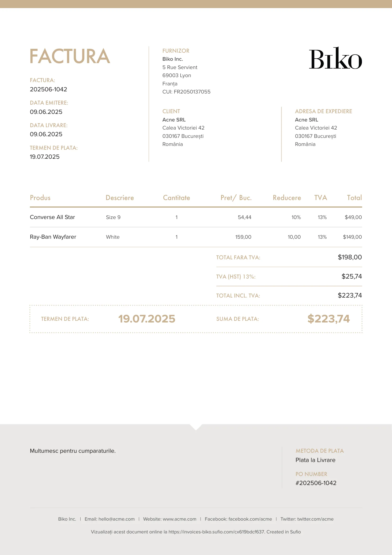392x555 pixels.
Task: Click the FACTURA heading
Action: [x=70, y=56]
